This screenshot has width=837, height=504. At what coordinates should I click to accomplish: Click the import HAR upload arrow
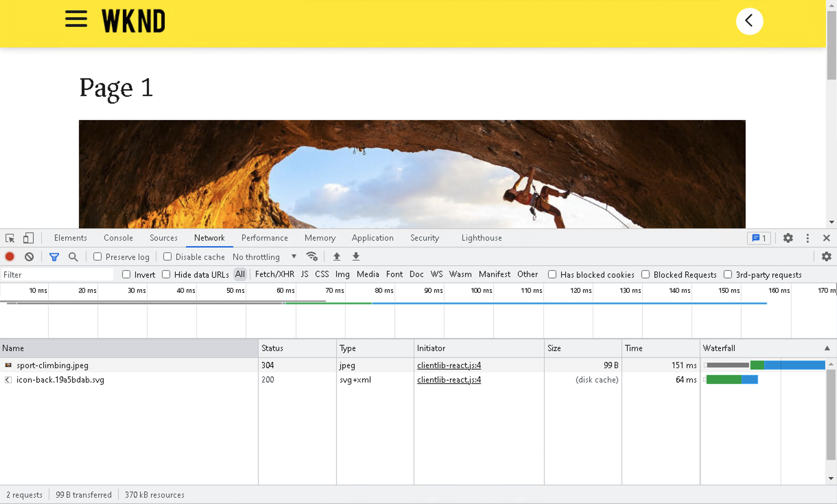click(x=337, y=256)
